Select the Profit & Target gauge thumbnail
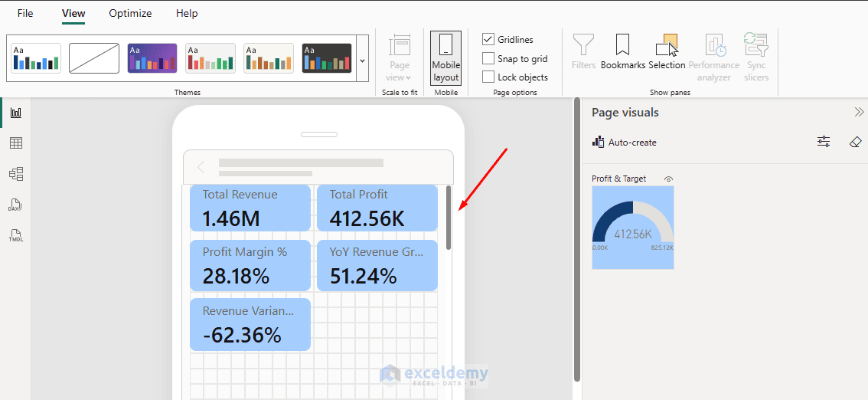Image resolution: width=868 pixels, height=400 pixels. tap(633, 228)
